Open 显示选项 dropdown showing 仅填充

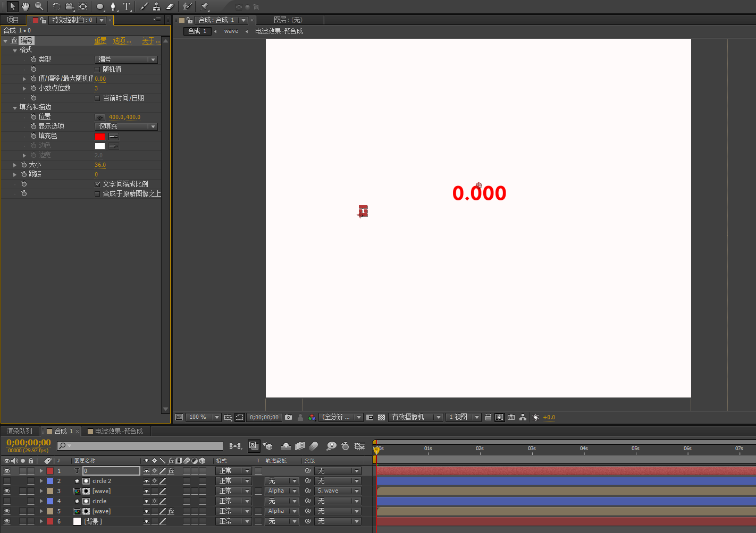126,126
